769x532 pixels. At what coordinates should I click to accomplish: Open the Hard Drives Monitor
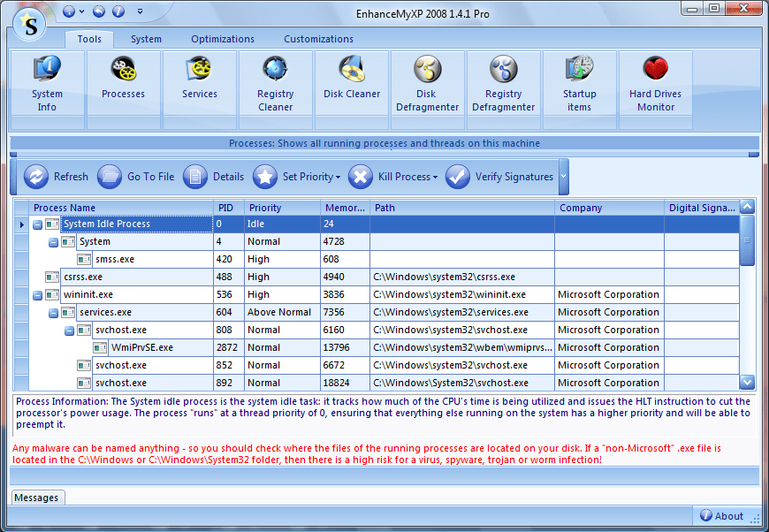pyautogui.click(x=655, y=84)
